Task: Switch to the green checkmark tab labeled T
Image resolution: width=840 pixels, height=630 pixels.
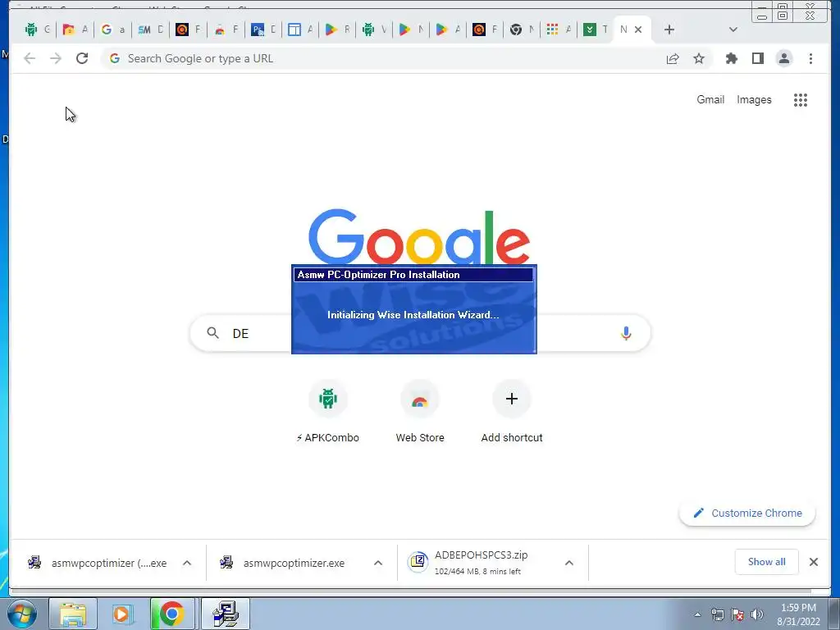Action: click(x=596, y=30)
